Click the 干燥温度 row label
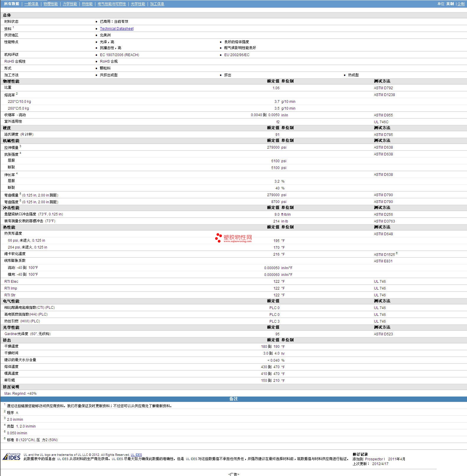467x476 pixels. pyautogui.click(x=11, y=346)
